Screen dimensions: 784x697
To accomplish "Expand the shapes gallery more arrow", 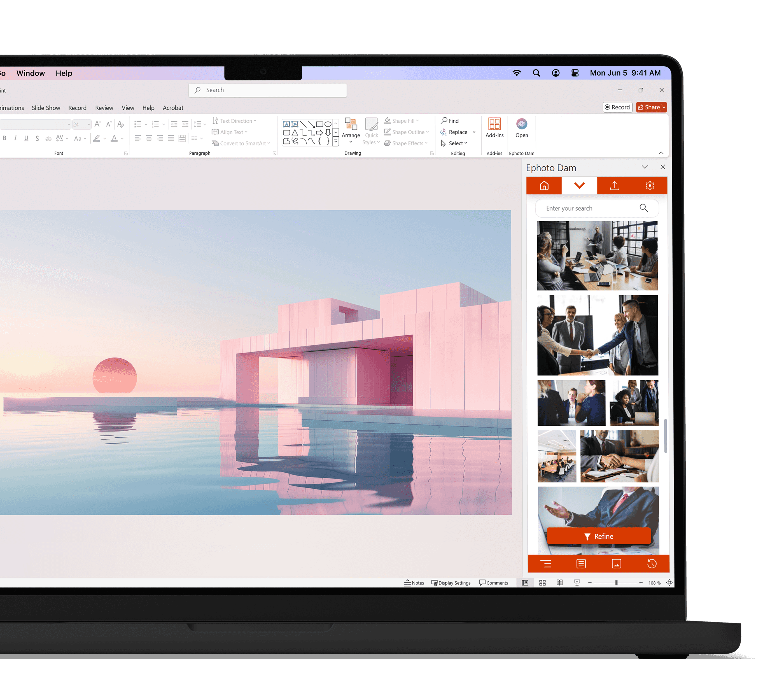I will click(336, 141).
